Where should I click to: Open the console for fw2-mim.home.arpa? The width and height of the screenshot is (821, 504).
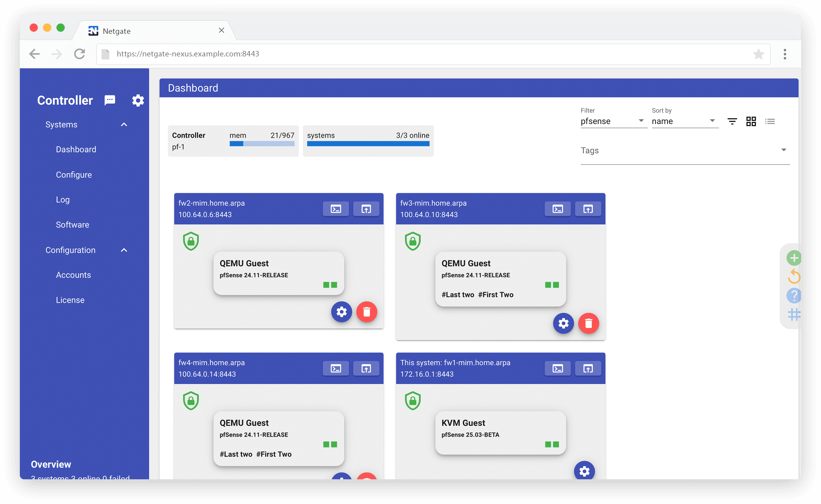click(335, 209)
